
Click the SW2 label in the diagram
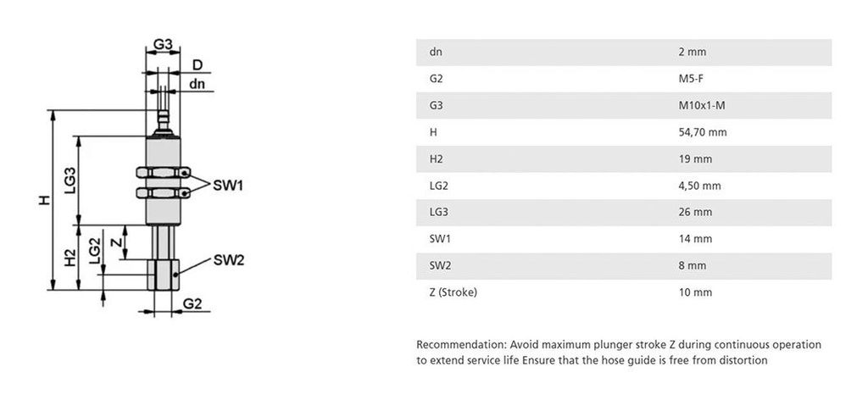tap(228, 259)
